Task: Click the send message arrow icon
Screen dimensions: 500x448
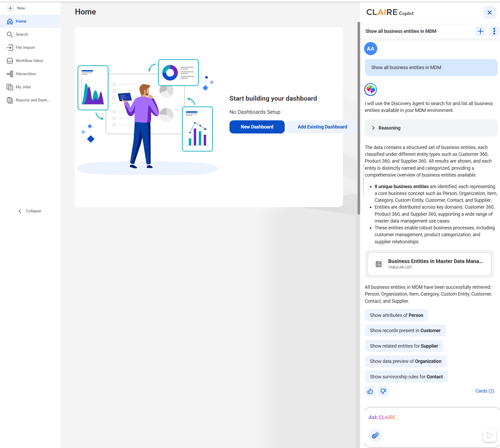Action: pos(489,435)
